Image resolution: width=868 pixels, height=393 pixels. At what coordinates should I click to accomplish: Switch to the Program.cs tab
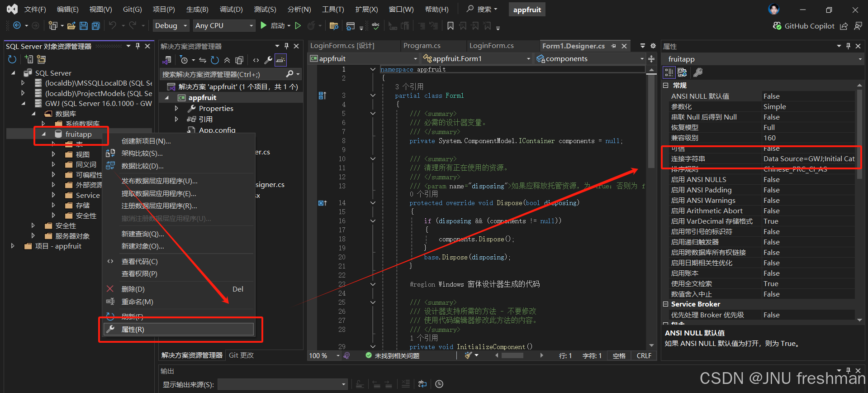click(x=422, y=46)
